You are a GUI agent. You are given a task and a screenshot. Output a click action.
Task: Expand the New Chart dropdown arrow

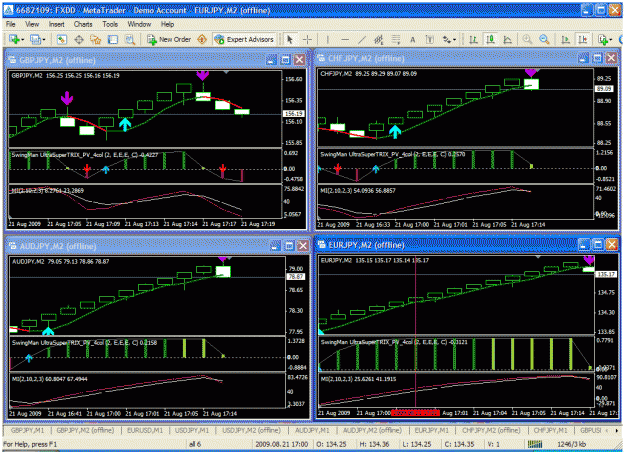pyautogui.click(x=22, y=39)
